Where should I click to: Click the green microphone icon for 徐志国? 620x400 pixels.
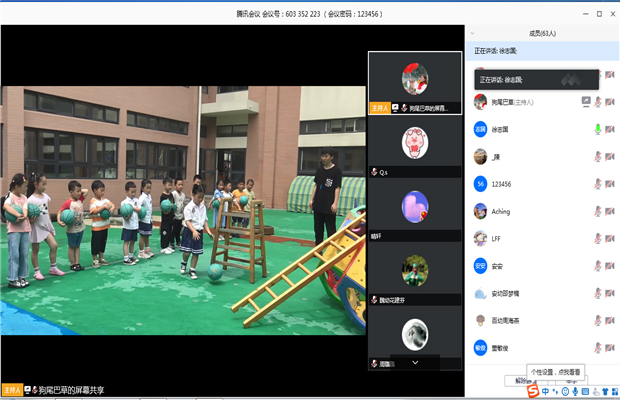click(x=598, y=129)
